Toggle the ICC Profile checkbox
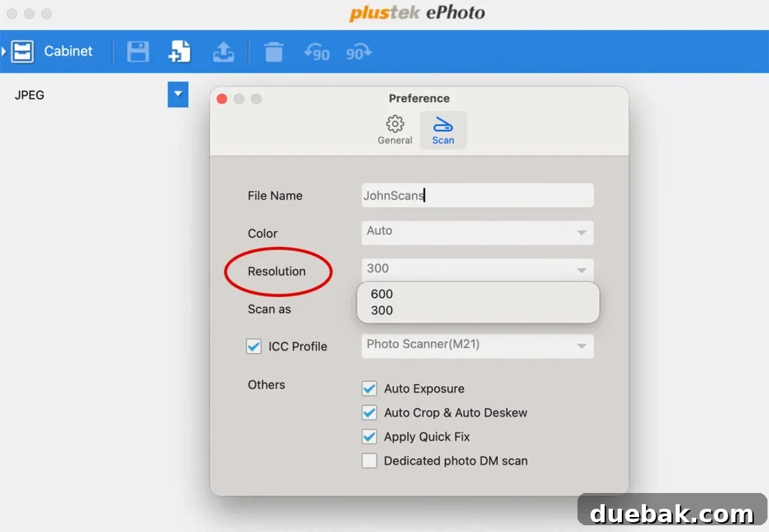 point(254,347)
